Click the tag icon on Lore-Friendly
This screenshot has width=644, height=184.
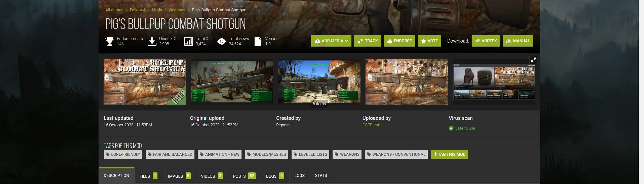point(108,155)
